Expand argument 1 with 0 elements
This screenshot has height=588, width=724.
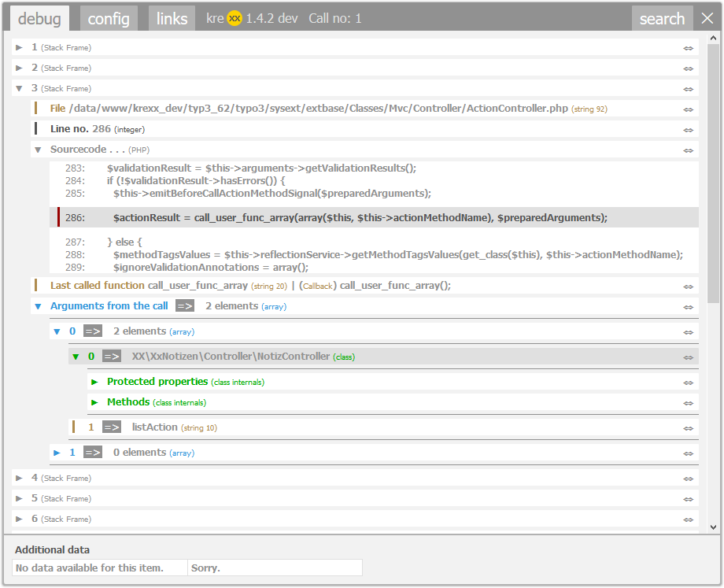click(57, 453)
